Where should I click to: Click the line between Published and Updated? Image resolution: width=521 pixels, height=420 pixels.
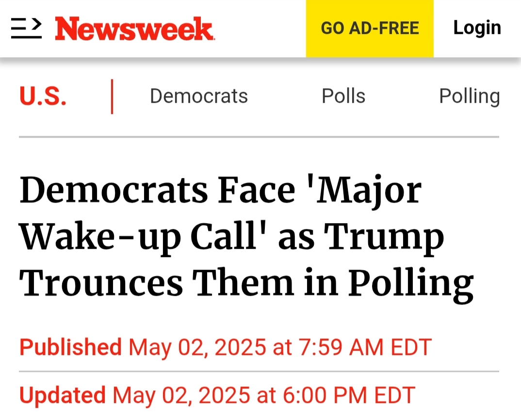(259, 371)
